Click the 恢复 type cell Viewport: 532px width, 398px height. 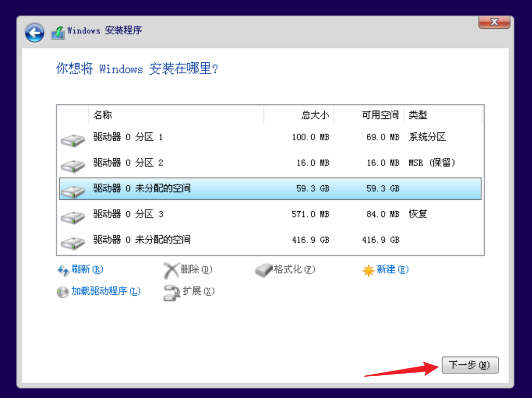tap(418, 214)
